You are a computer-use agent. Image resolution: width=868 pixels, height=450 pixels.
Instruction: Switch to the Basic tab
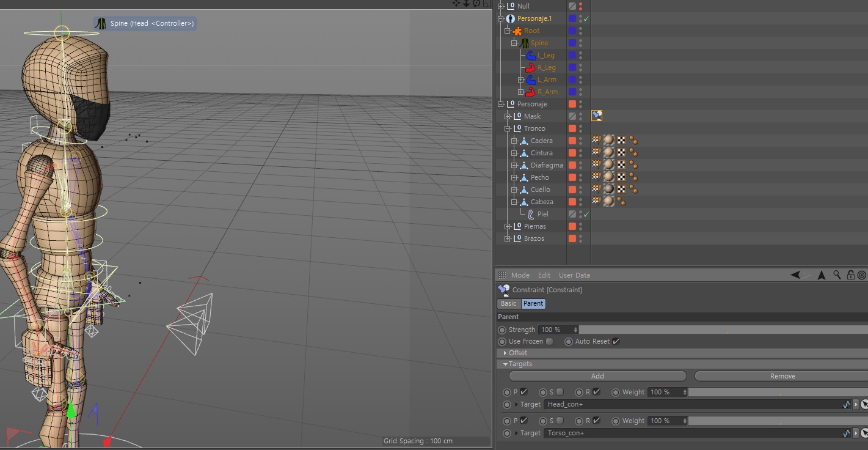tap(508, 304)
